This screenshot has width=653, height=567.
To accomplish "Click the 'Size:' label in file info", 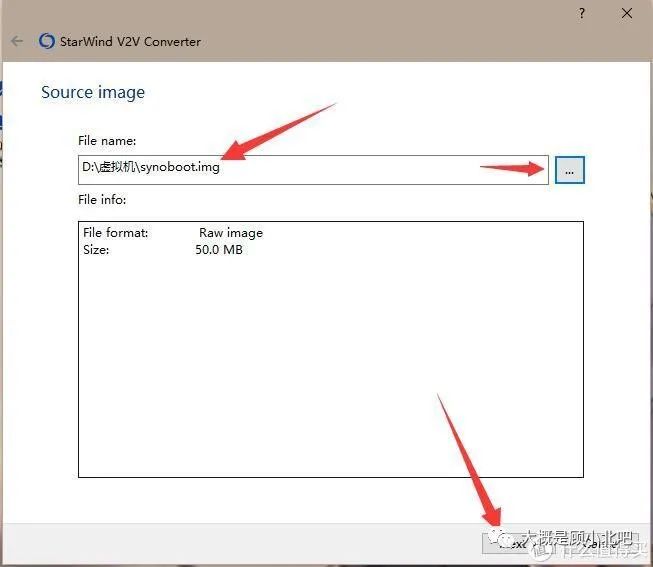I will click(96, 250).
